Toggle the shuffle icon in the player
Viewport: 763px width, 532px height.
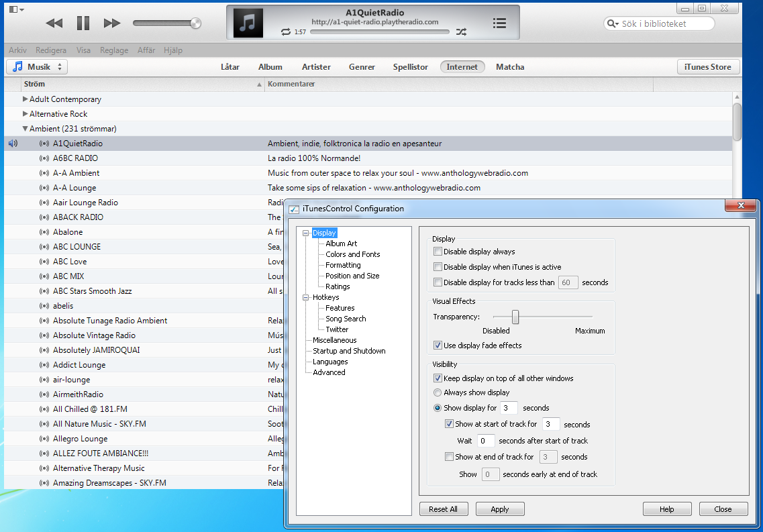461,32
